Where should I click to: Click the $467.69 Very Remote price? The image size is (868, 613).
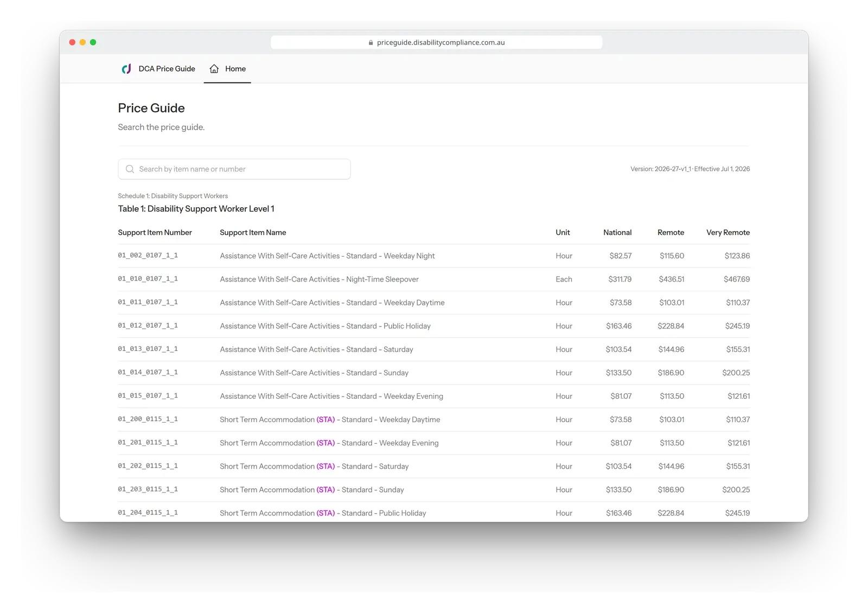737,279
